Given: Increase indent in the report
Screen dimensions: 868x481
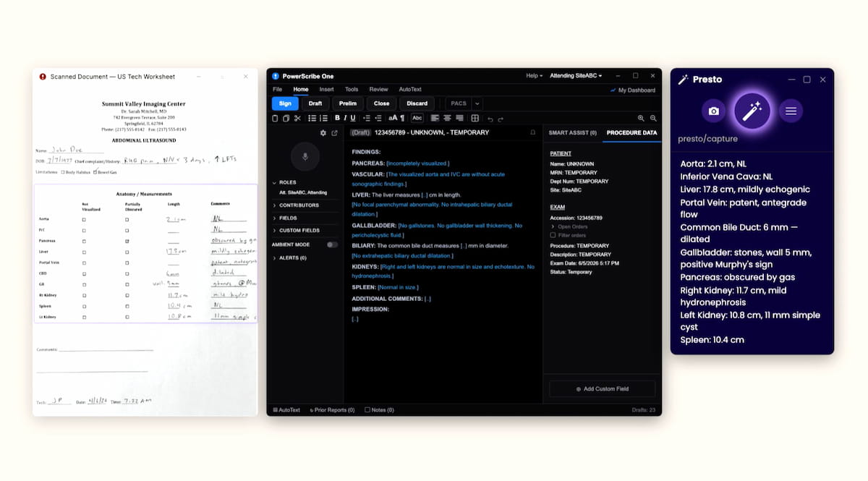Looking at the screenshot, I should point(378,118).
